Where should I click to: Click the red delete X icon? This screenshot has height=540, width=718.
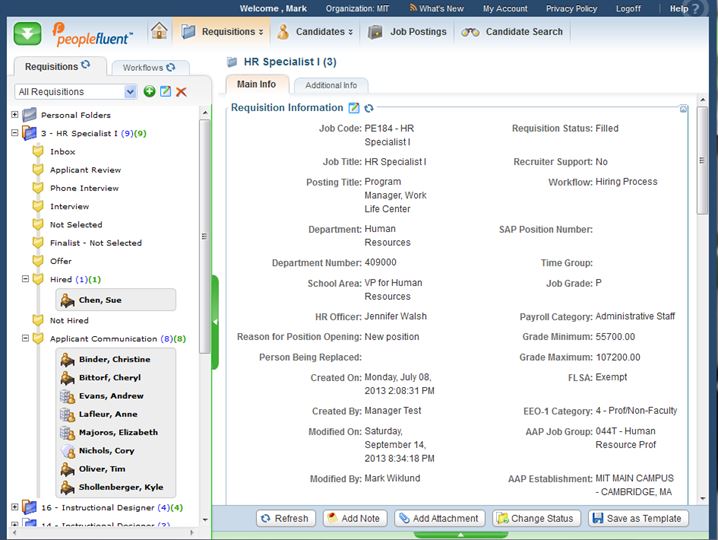click(181, 92)
